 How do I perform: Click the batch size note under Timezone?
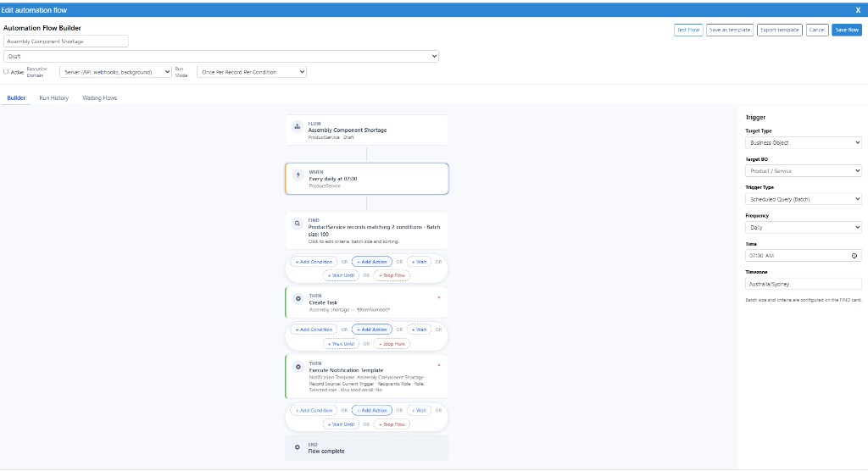pyautogui.click(x=804, y=300)
